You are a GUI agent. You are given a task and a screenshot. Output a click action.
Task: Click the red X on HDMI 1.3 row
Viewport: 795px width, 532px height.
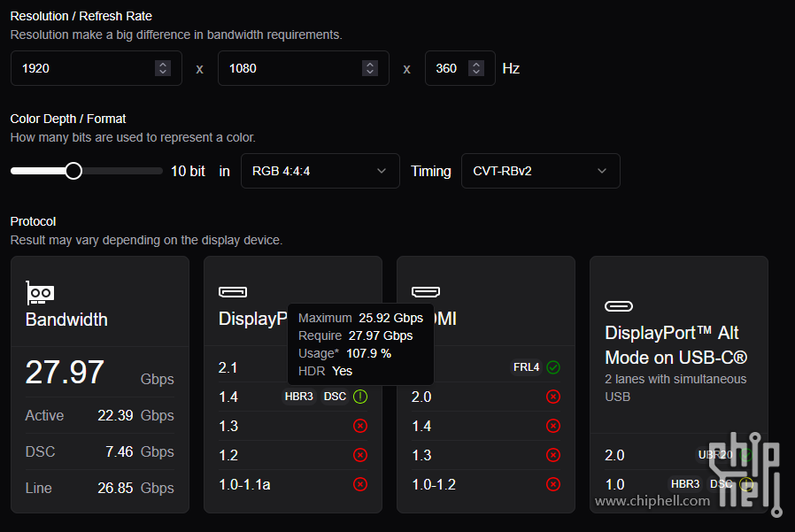tap(553, 455)
